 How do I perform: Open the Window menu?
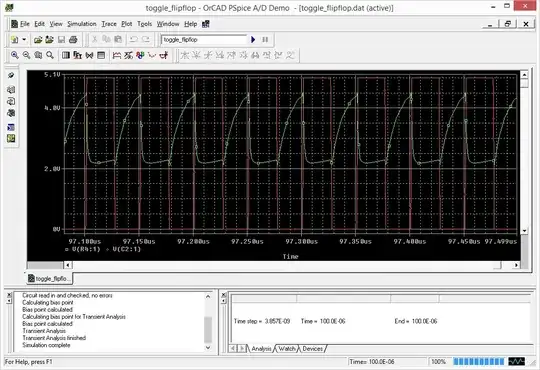coord(168,24)
